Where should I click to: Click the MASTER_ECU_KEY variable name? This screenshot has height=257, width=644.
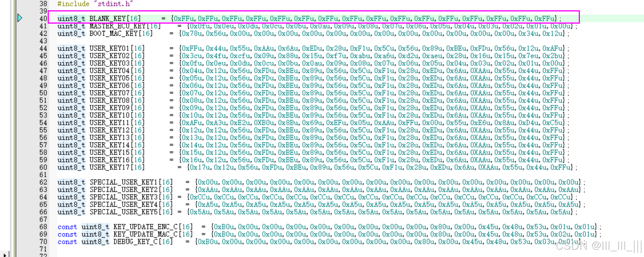coord(118,26)
